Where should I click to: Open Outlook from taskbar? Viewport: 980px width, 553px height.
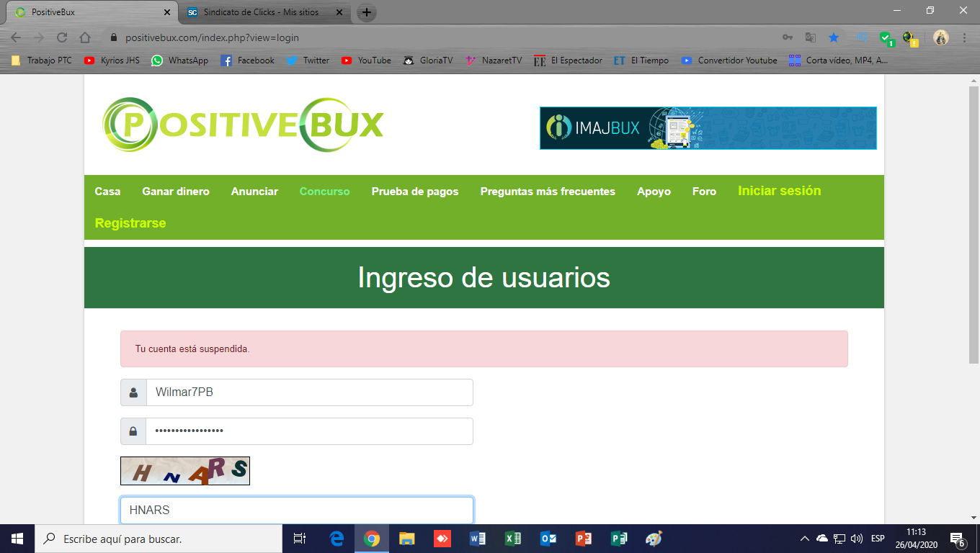548,539
